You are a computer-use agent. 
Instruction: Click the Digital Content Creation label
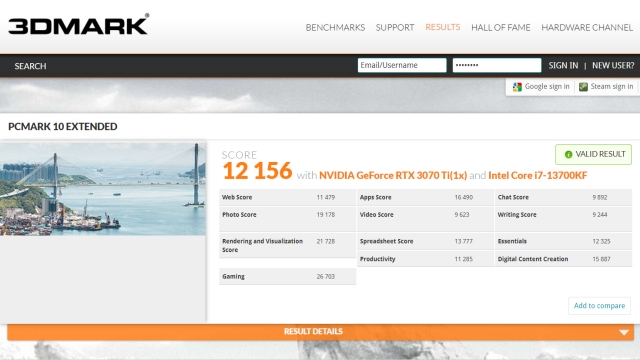point(533,259)
